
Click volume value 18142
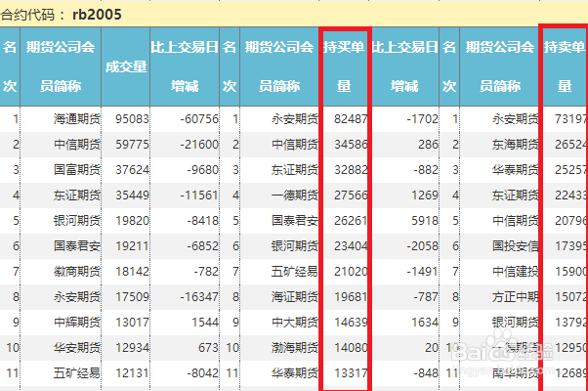tap(133, 272)
